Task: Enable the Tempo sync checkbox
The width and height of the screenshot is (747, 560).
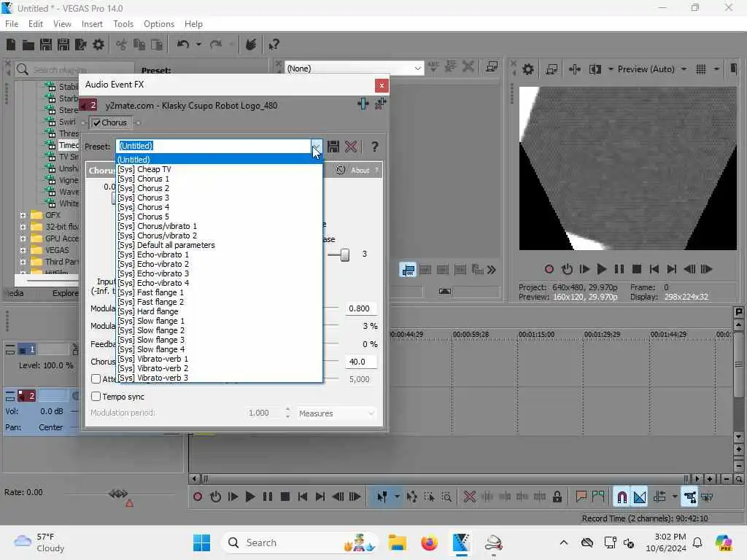Action: point(96,396)
